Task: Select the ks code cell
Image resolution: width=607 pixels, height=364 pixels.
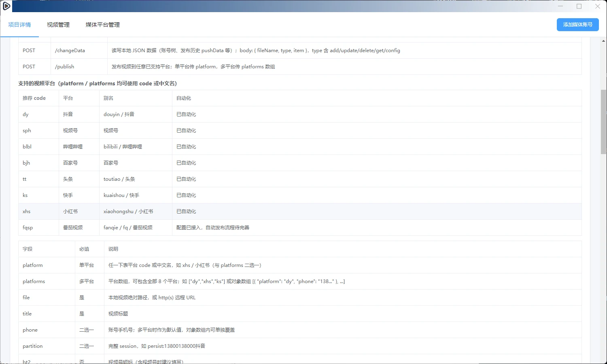Action: pyautogui.click(x=39, y=195)
